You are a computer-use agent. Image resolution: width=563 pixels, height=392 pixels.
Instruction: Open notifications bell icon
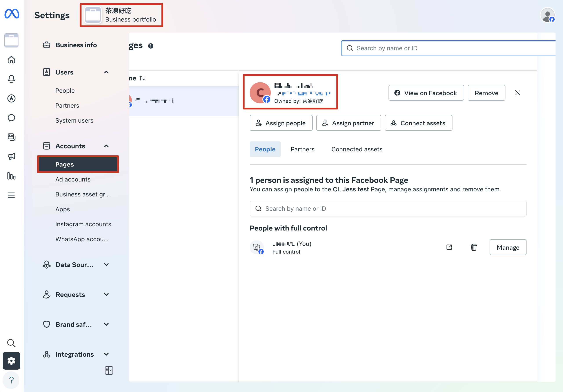coord(11,79)
